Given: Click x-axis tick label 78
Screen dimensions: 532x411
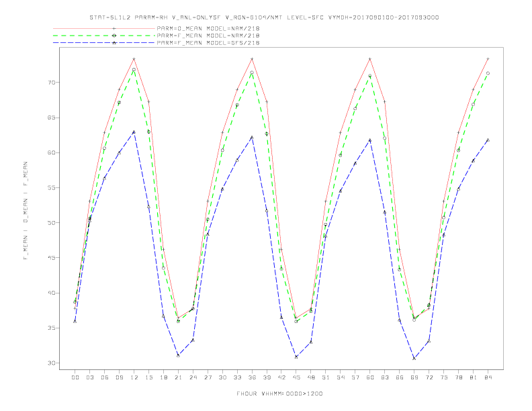Looking at the screenshot, I should tap(459, 377).
